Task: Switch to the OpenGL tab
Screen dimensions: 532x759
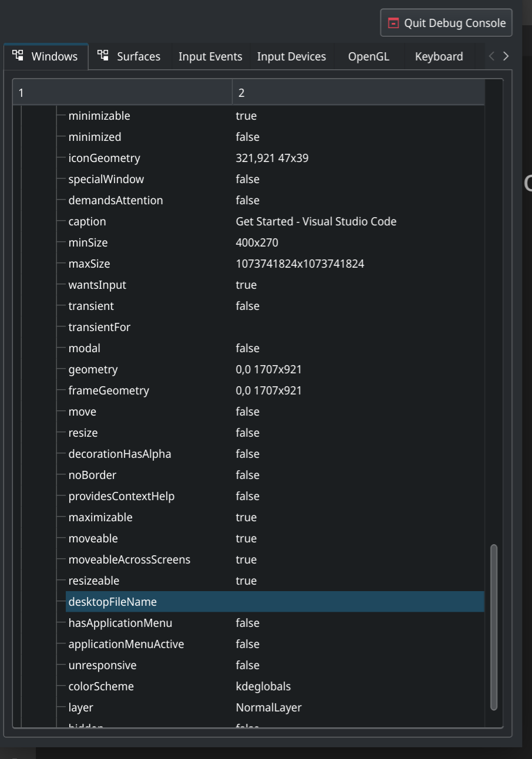Action: point(368,56)
